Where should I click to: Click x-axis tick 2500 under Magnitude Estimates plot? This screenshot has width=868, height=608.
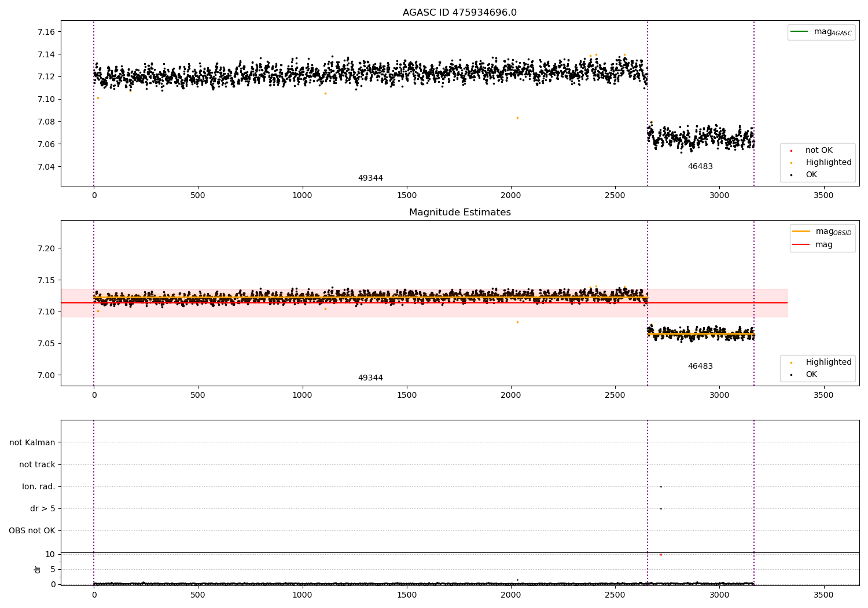[615, 395]
